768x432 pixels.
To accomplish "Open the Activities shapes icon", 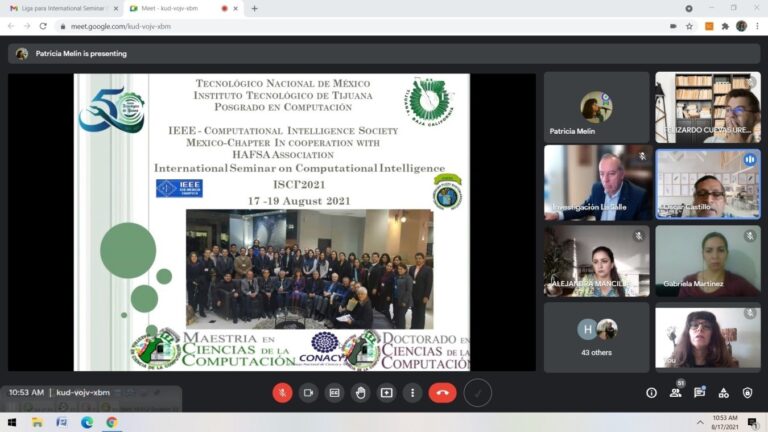I will click(x=723, y=393).
